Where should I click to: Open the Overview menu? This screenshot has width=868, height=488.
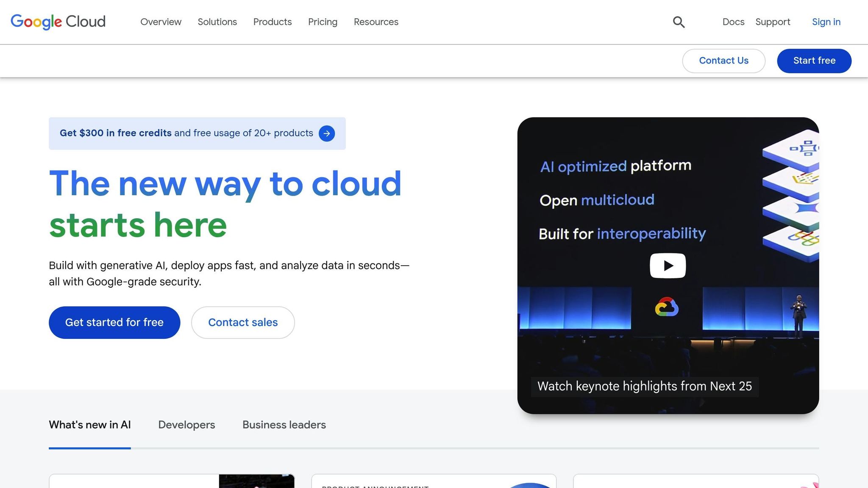[161, 22]
